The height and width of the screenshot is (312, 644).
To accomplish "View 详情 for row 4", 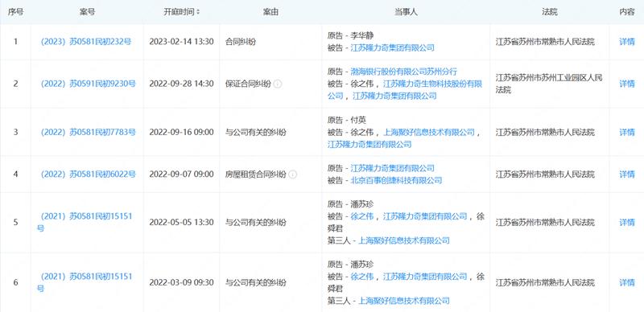I will (x=627, y=174).
